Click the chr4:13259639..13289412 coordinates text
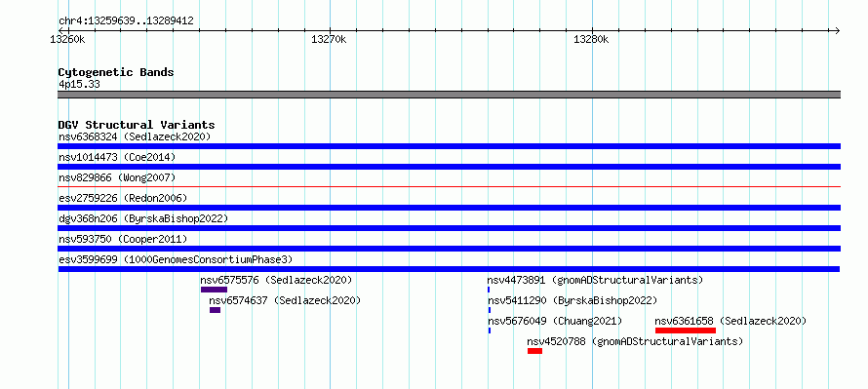This screenshot has width=868, height=389. (126, 21)
